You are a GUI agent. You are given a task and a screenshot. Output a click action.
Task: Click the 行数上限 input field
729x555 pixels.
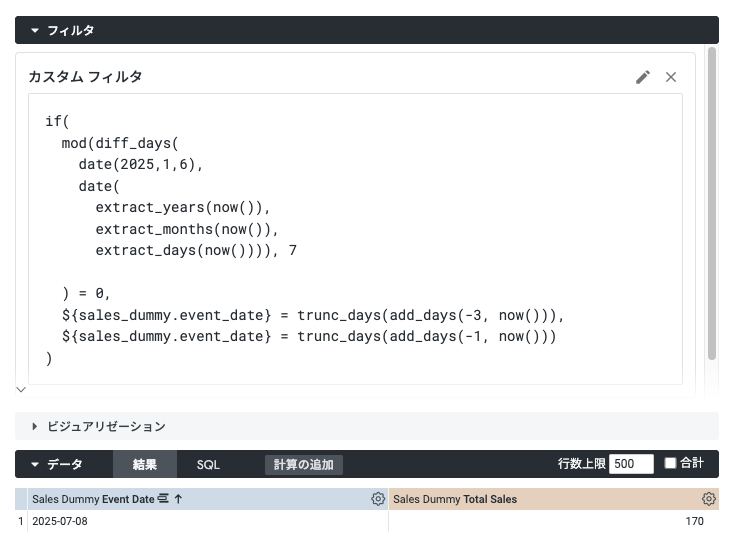(631, 464)
